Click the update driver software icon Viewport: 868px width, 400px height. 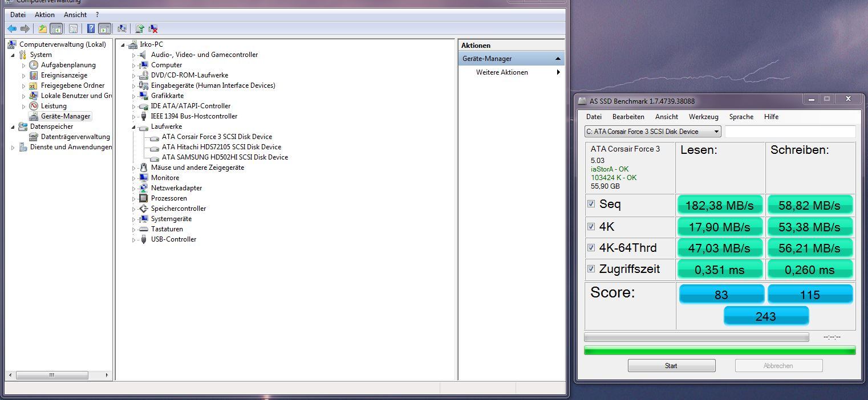[140, 28]
